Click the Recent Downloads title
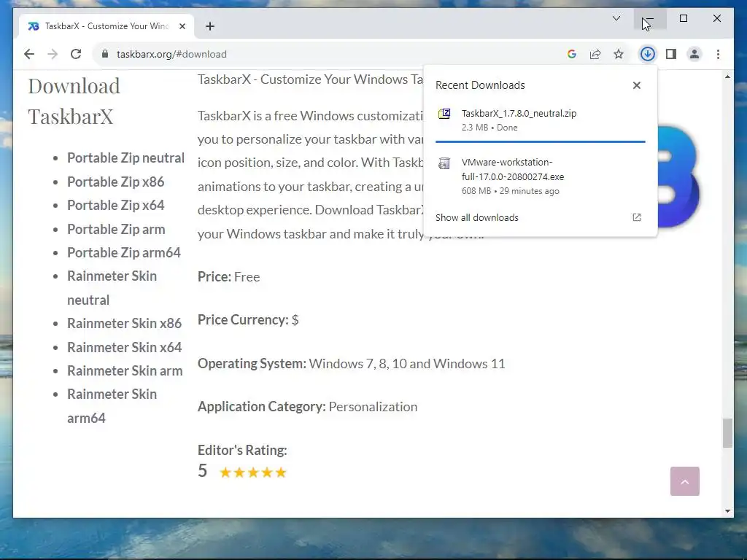 click(480, 85)
